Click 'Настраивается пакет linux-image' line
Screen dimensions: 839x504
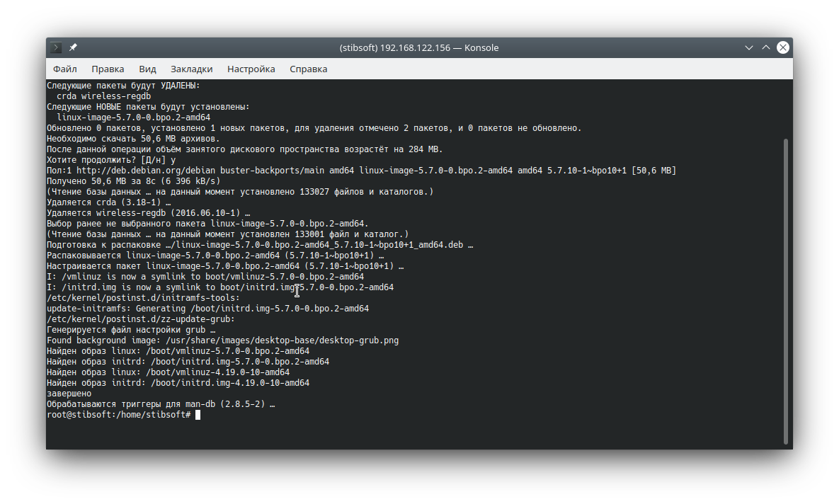point(225,266)
